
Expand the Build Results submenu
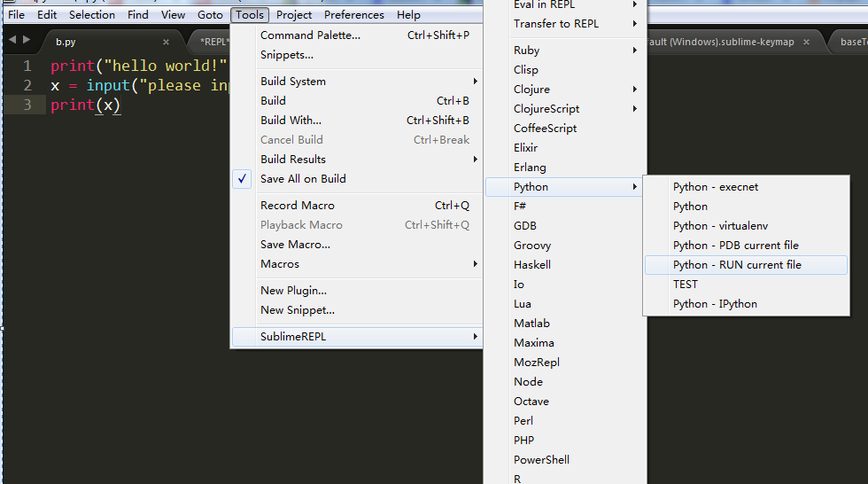pyautogui.click(x=357, y=160)
